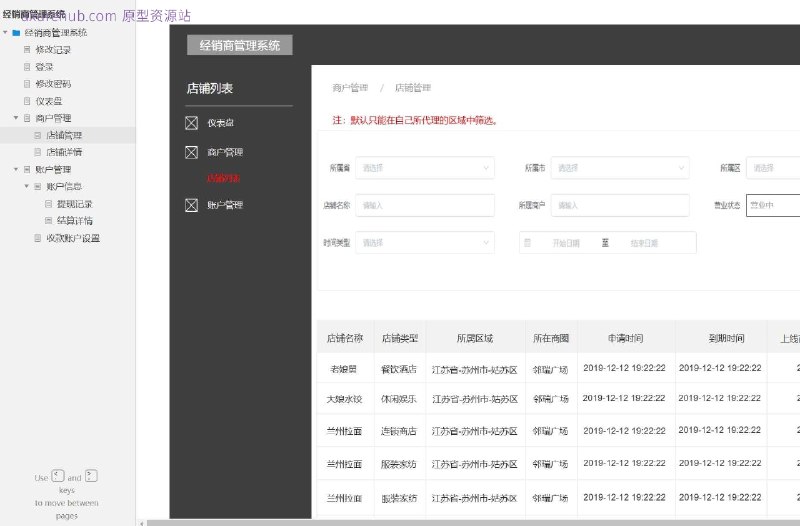Click the 连锁商店 shop type cell
The width and height of the screenshot is (800, 526).
tap(399, 431)
